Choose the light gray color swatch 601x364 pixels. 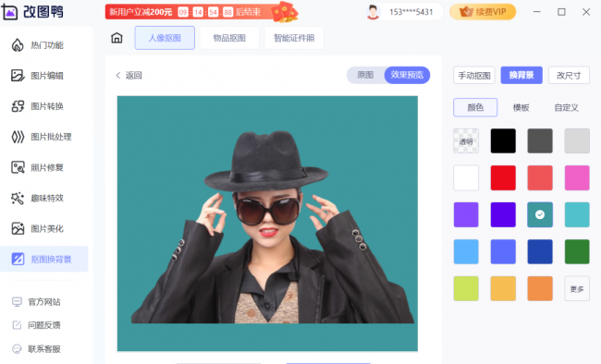(577, 141)
